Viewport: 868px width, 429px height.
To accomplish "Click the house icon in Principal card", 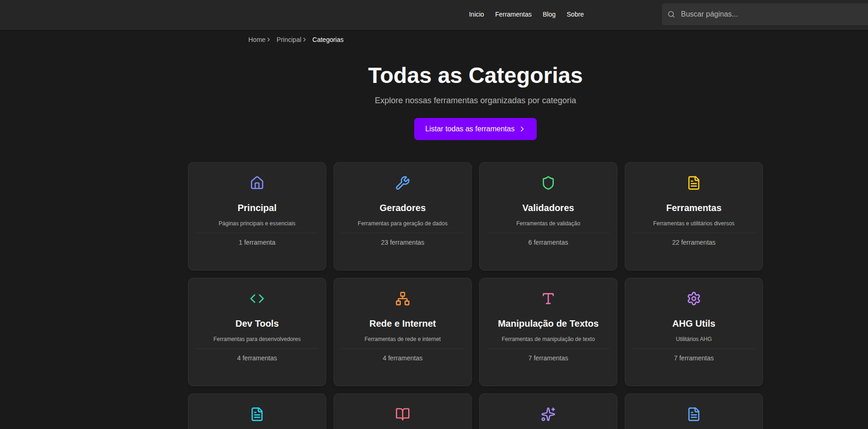I will [x=257, y=183].
